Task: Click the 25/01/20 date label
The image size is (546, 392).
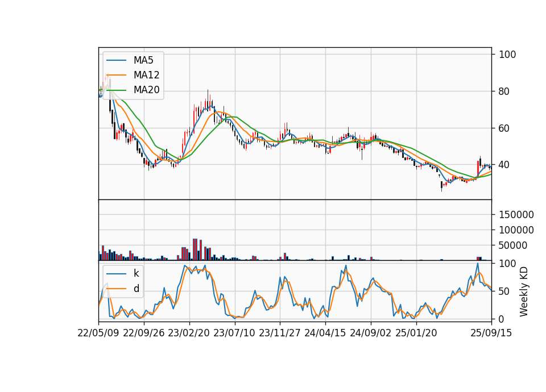Action: [x=416, y=333]
